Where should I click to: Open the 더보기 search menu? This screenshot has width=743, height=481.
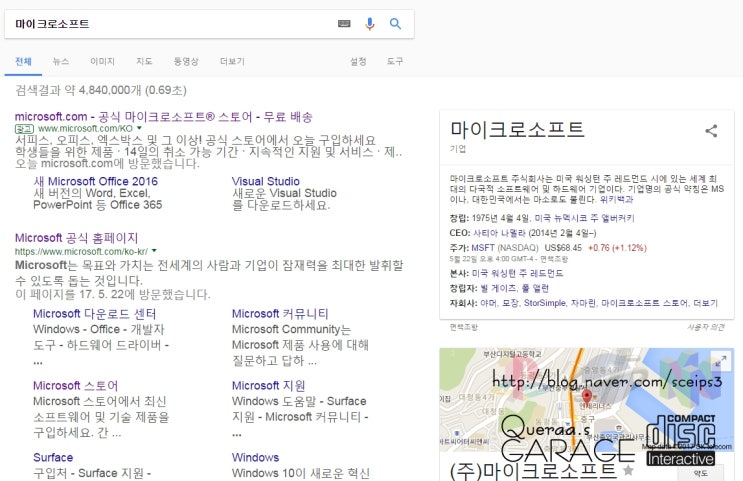232,62
